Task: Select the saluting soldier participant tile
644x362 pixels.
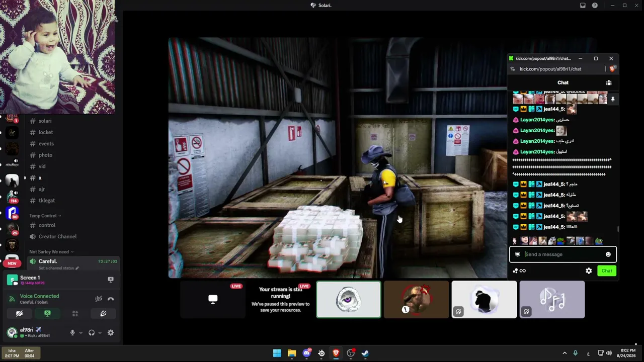Action: pos(417,300)
